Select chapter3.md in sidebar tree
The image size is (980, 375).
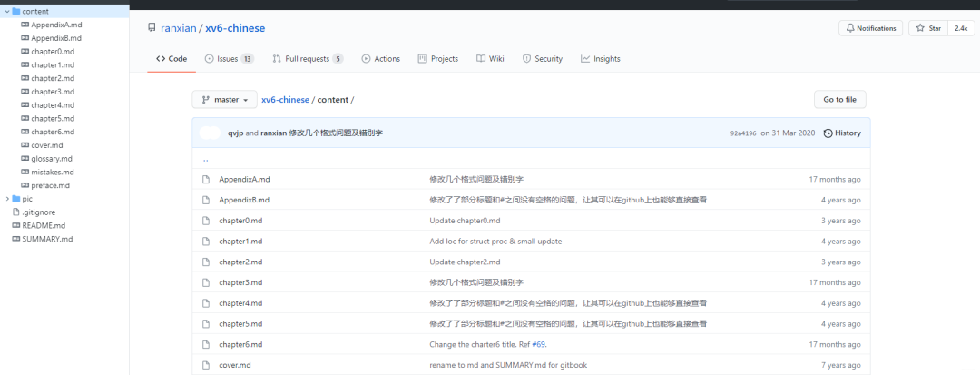click(x=53, y=92)
